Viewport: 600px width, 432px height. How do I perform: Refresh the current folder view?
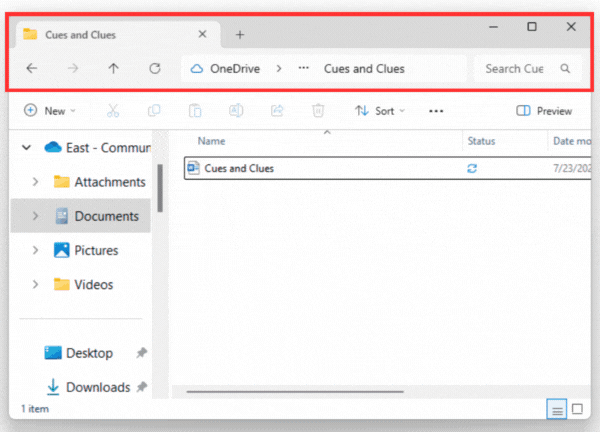click(x=154, y=69)
